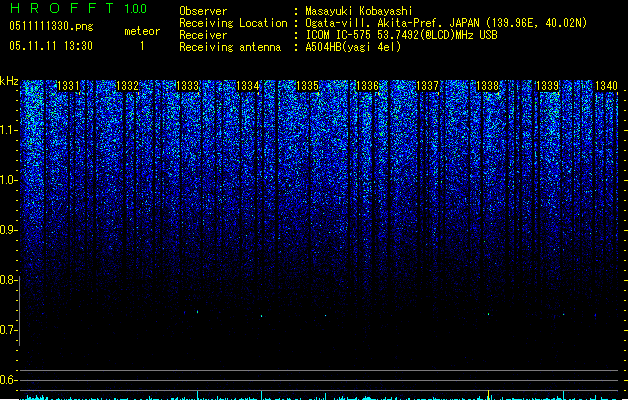This screenshot has width=629, height=400.
Task: Click the 1335 time marker
Action: [x=307, y=86]
